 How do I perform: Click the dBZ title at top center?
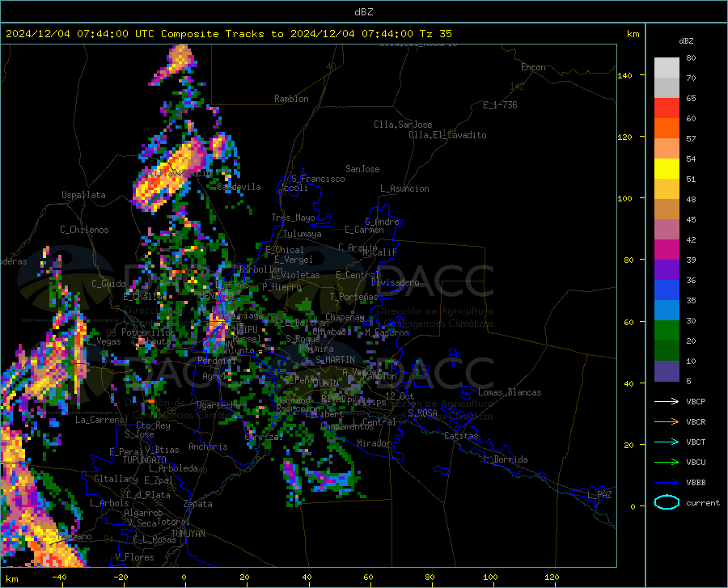(363, 12)
